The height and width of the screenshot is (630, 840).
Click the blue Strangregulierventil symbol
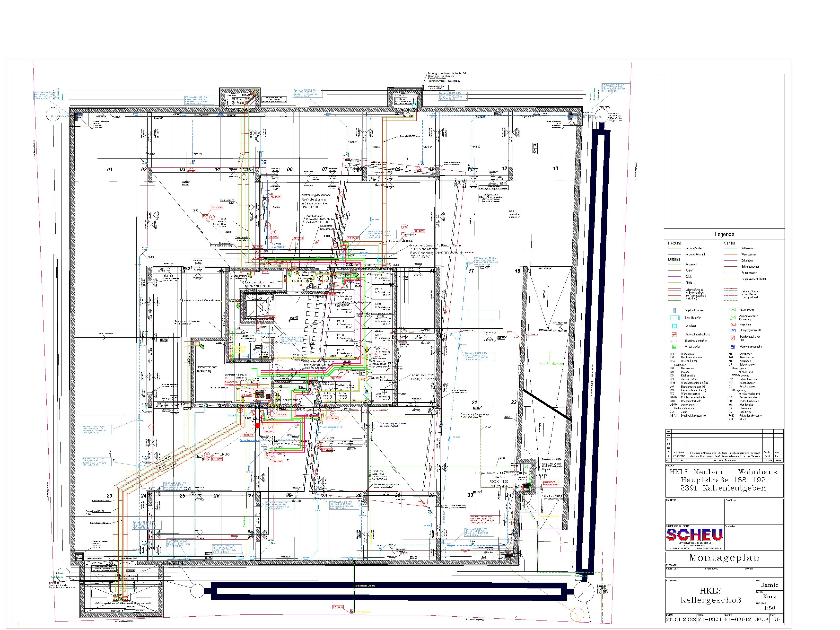733,330
